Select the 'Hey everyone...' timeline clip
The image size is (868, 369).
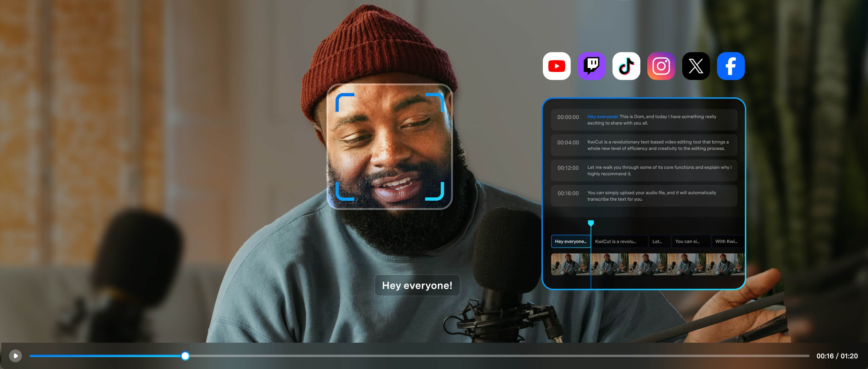pos(571,241)
